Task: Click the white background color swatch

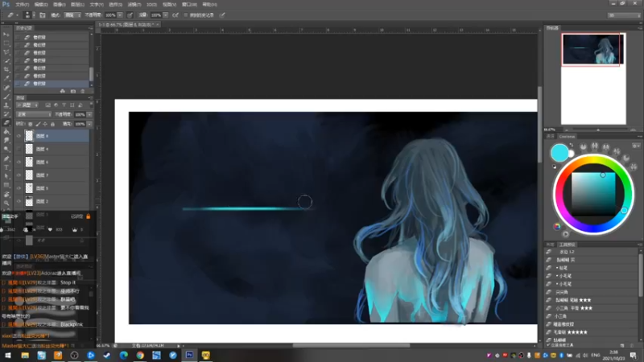Action: pyautogui.click(x=572, y=154)
